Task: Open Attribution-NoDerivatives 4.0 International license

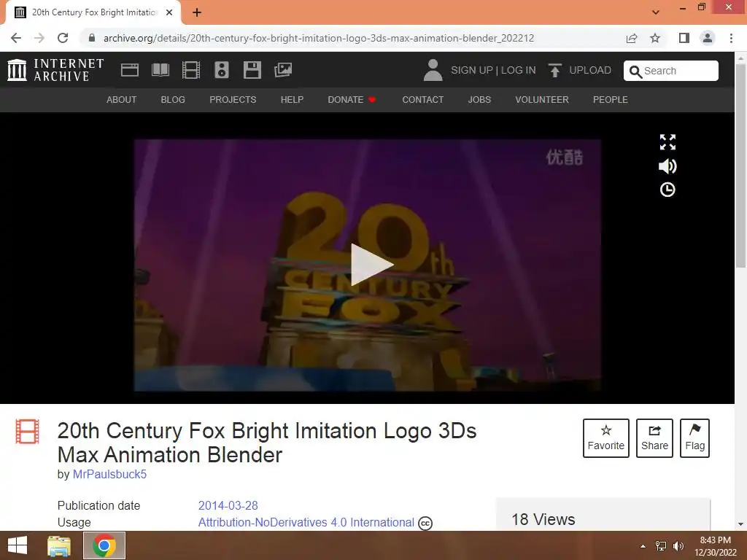Action: [306, 522]
